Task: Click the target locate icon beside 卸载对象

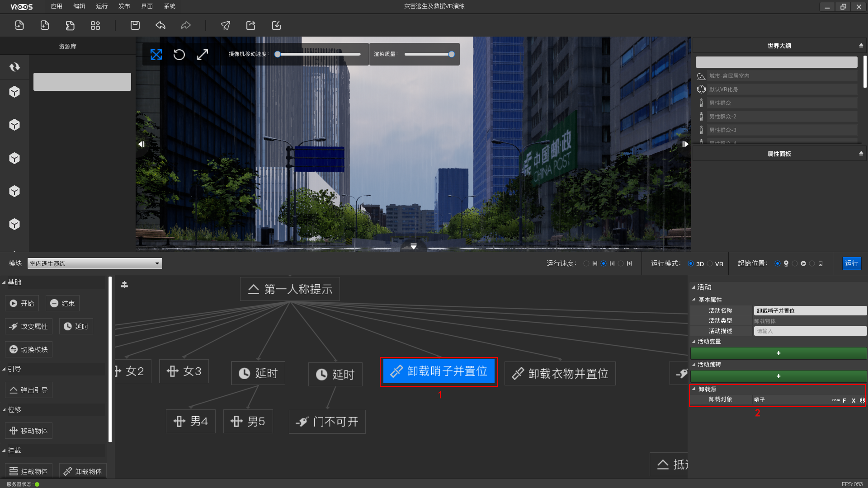Action: [863, 400]
